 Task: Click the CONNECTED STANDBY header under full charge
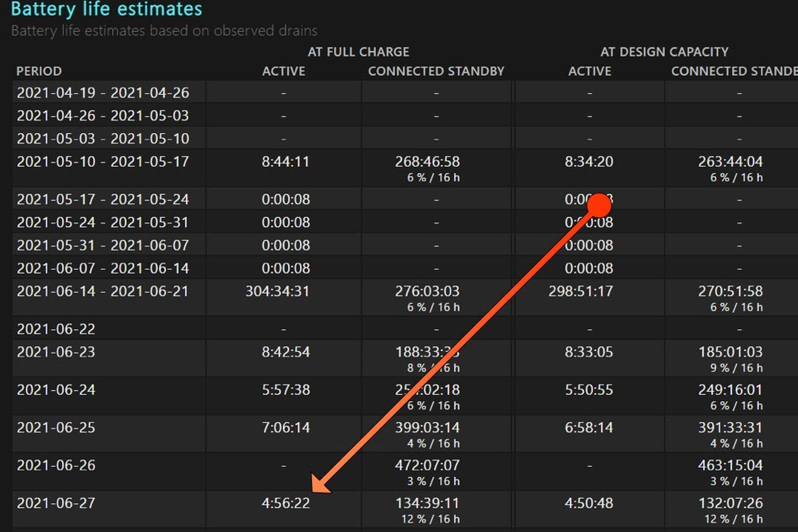coord(436,71)
